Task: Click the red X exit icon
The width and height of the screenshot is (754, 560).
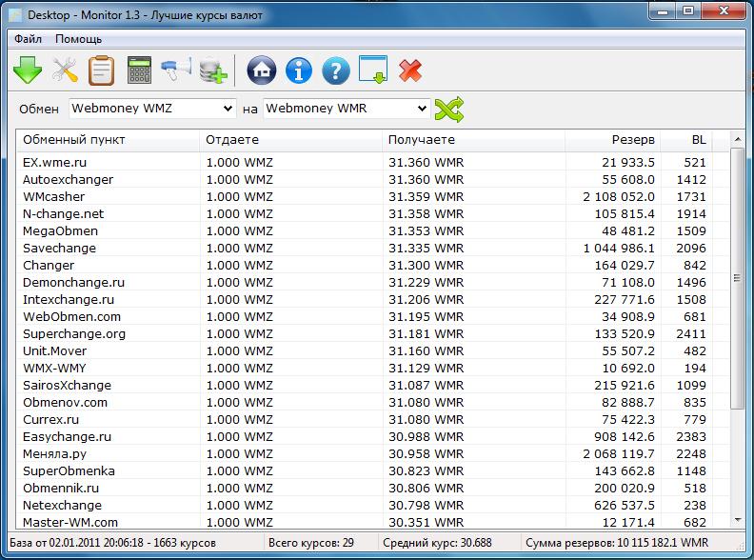Action: [x=410, y=70]
